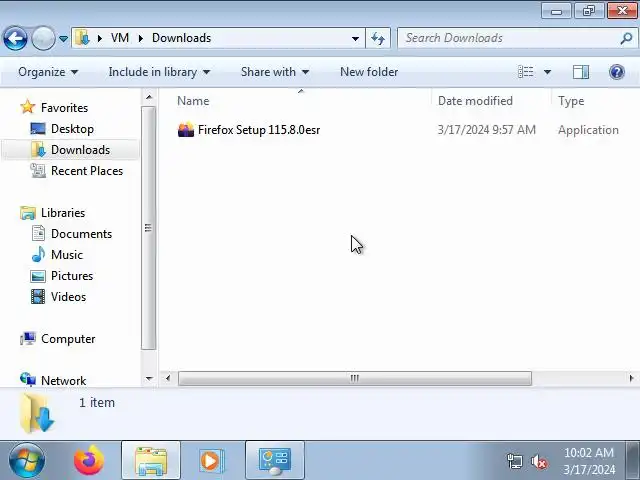Open the Videos library
This screenshot has height=480, width=640.
tap(69, 297)
